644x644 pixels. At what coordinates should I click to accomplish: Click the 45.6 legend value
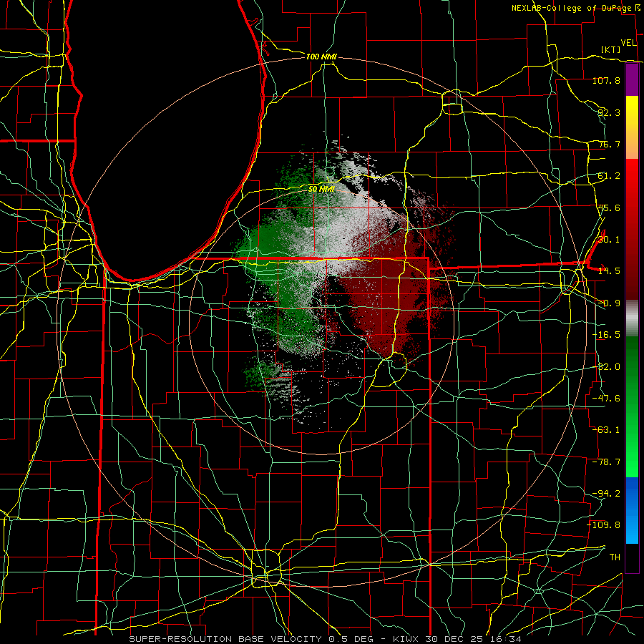[609, 208]
